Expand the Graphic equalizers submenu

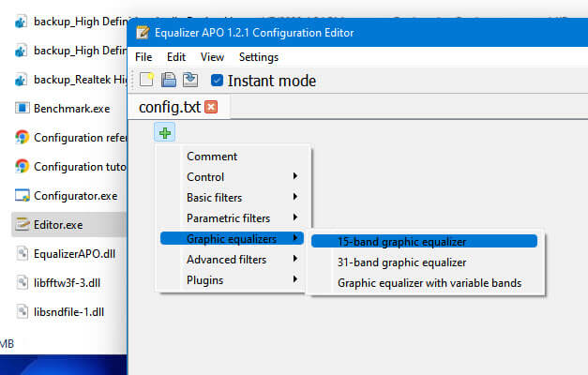click(233, 239)
